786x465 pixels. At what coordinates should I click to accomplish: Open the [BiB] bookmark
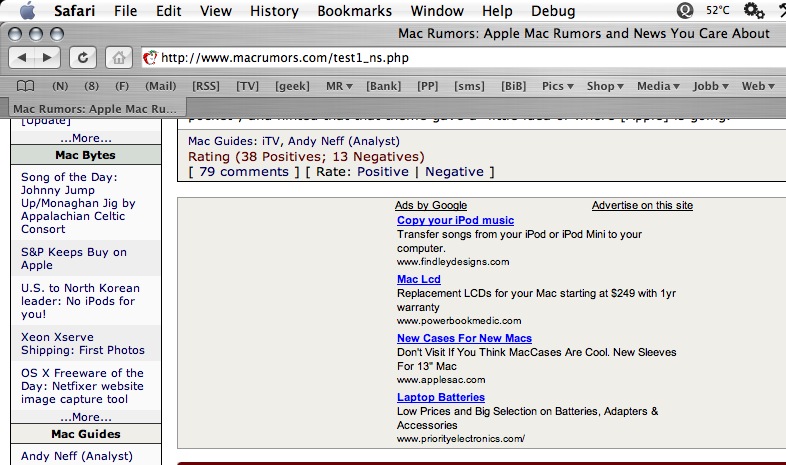pos(514,86)
